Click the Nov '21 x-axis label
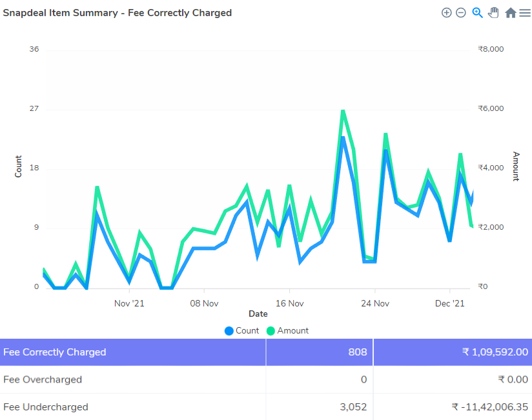532x420 pixels. [x=129, y=303]
